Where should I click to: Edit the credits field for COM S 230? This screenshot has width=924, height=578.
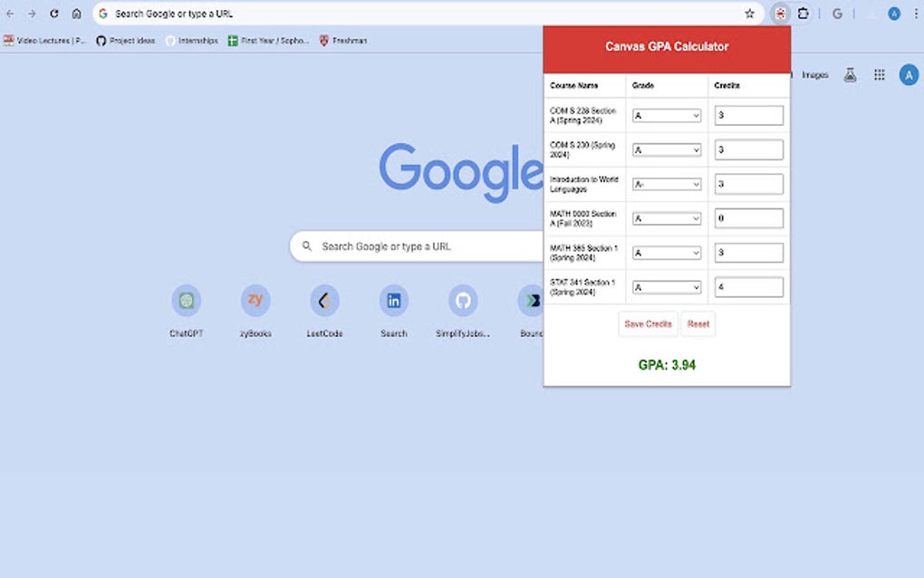tap(748, 149)
